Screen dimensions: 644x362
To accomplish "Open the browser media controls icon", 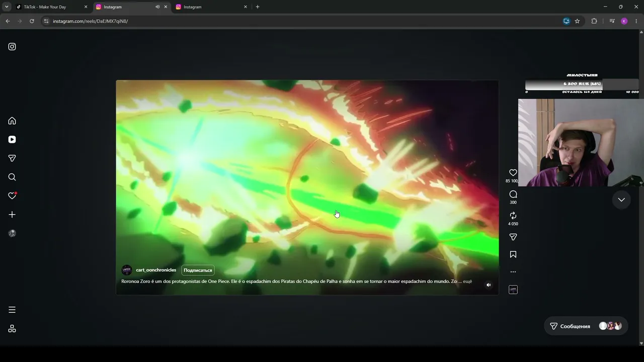I will coord(612,21).
